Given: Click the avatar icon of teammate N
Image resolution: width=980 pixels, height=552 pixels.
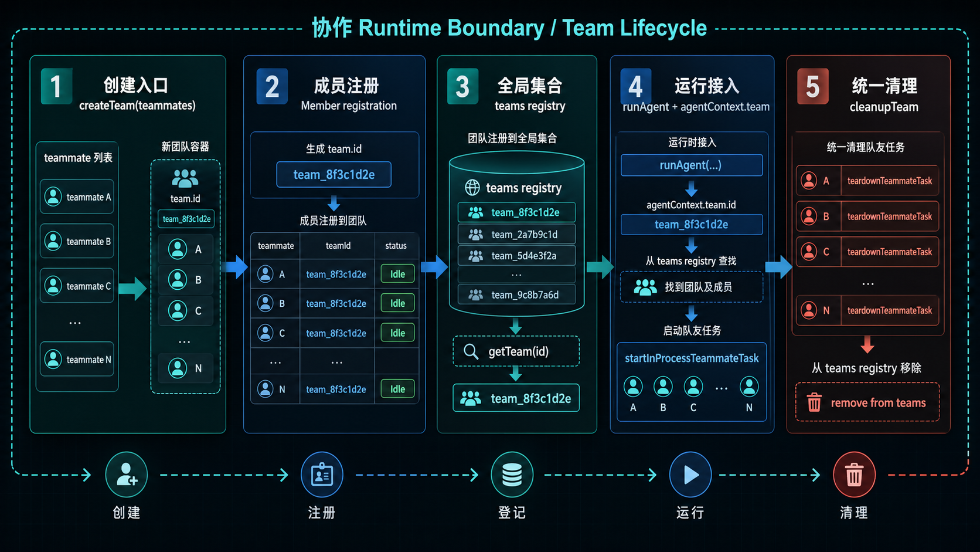Looking at the screenshot, I should tap(53, 359).
